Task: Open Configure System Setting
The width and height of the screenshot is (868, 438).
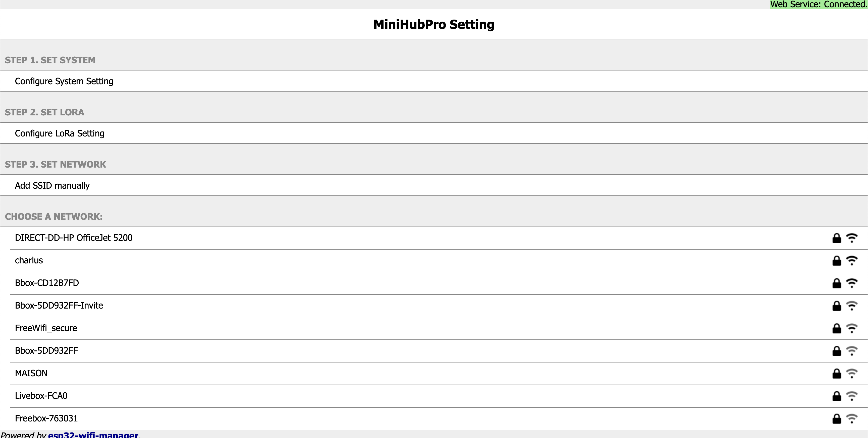Action: point(64,81)
